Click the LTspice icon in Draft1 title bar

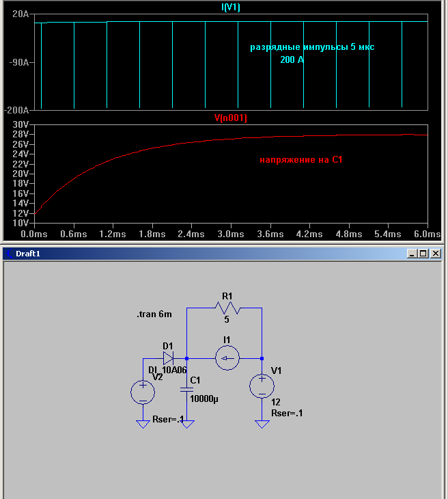pyautogui.click(x=10, y=254)
